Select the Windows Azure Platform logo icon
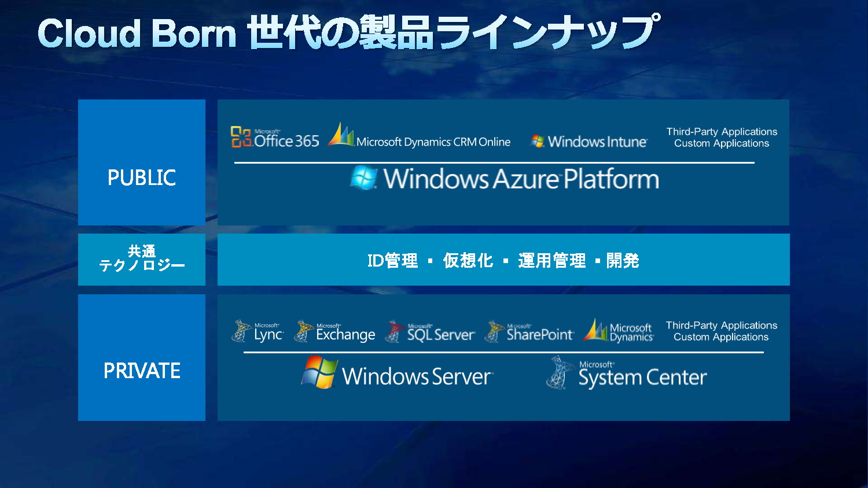Viewport: 868px width, 488px height. pos(364,178)
